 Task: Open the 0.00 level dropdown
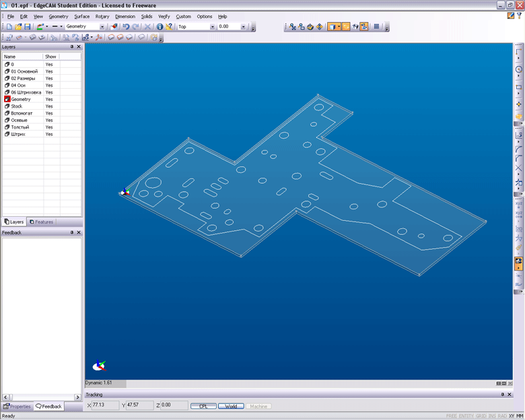point(244,27)
